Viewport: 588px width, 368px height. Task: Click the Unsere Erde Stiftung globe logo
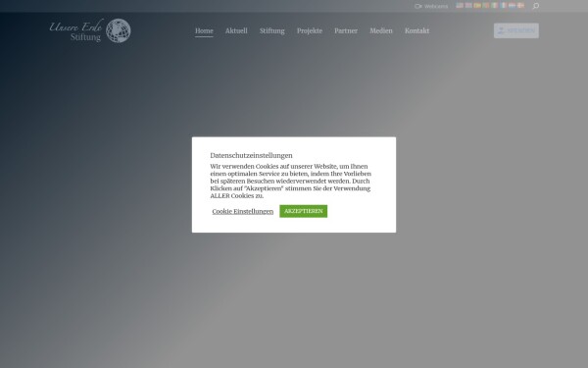click(90, 30)
